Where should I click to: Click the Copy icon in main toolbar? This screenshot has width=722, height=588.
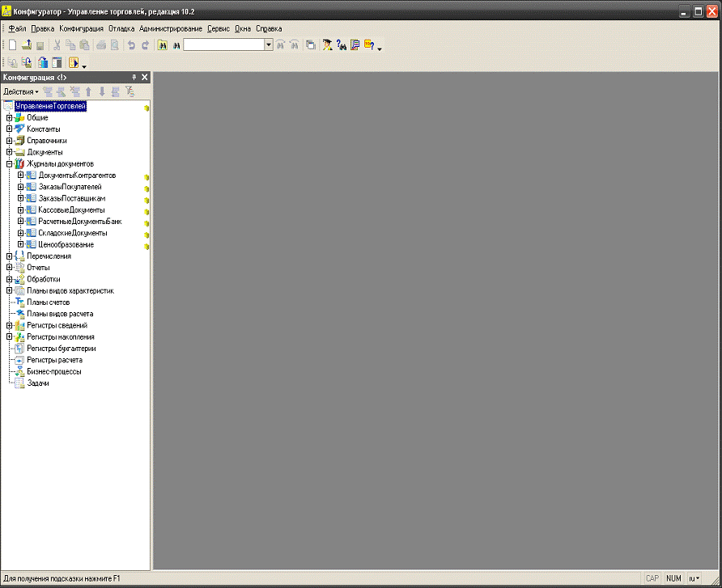(70, 44)
